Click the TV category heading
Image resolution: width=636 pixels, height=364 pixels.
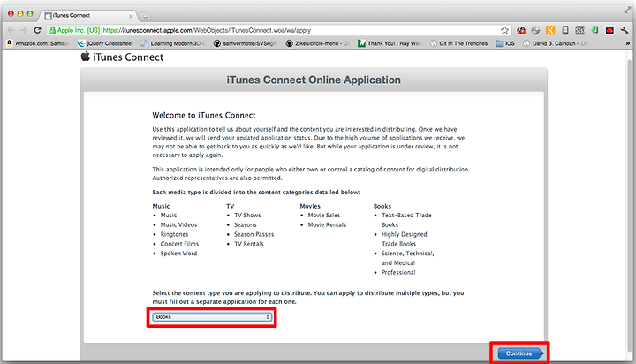tap(230, 206)
